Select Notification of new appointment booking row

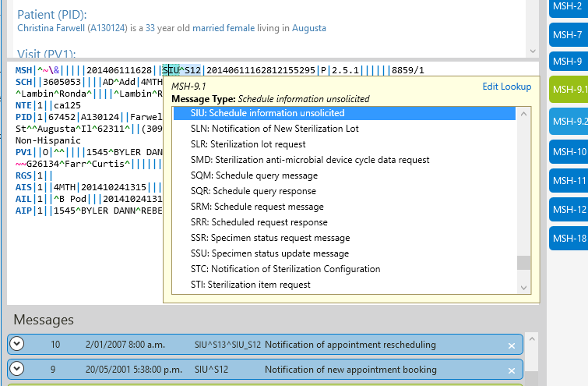(265, 370)
